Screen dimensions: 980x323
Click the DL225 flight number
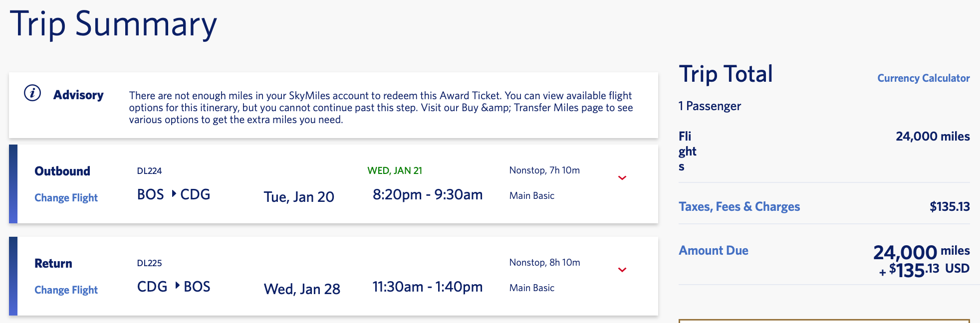pyautogui.click(x=149, y=263)
